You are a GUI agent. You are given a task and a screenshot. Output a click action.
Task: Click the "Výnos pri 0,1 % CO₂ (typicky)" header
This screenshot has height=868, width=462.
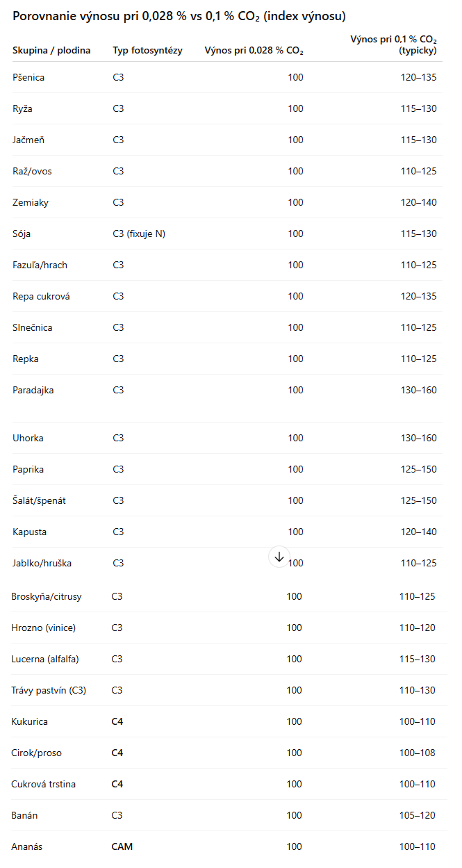[394, 44]
